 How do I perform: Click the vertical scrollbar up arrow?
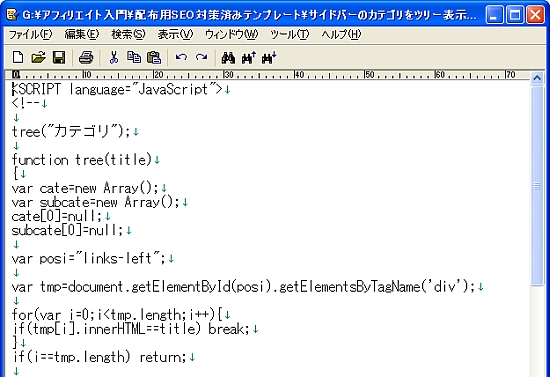(x=537, y=78)
